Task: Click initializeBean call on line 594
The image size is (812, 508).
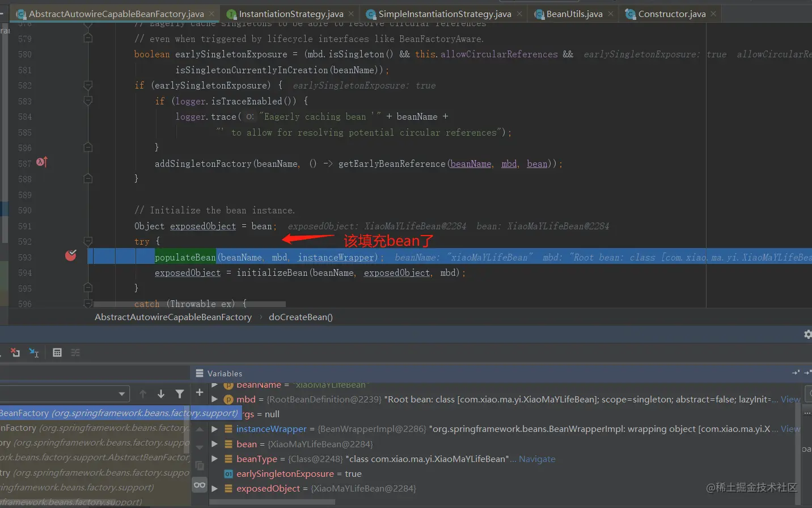Action: click(x=272, y=273)
